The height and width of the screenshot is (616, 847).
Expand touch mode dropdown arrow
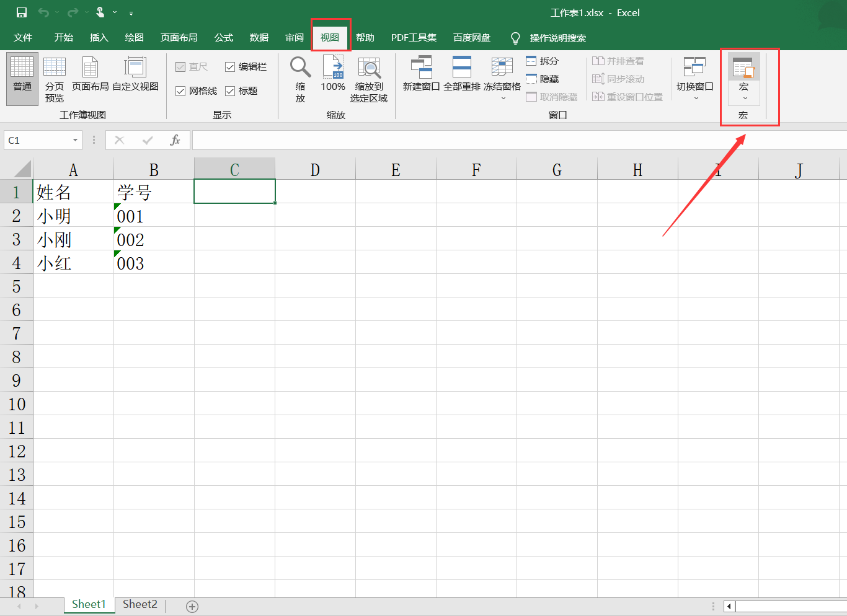(x=115, y=12)
